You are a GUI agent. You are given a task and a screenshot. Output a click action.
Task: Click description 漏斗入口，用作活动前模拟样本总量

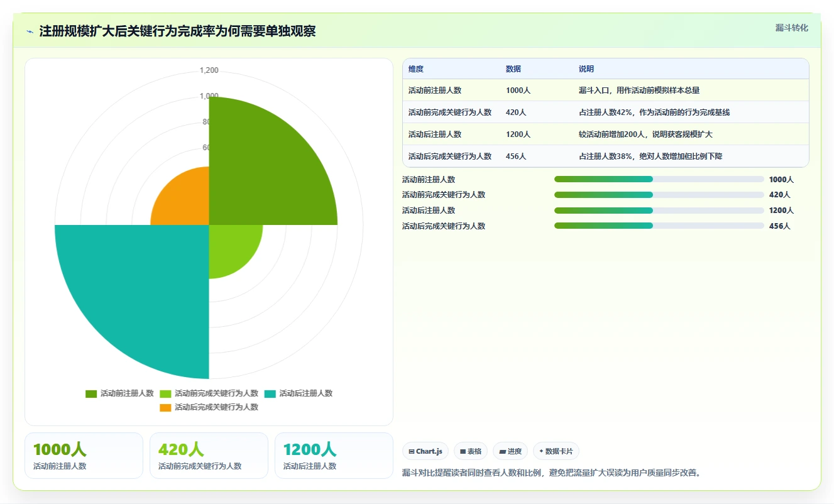tap(639, 90)
